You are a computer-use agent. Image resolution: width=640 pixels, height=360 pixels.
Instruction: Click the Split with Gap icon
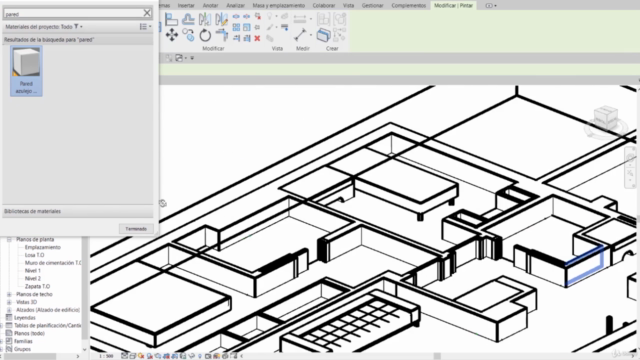point(247,17)
